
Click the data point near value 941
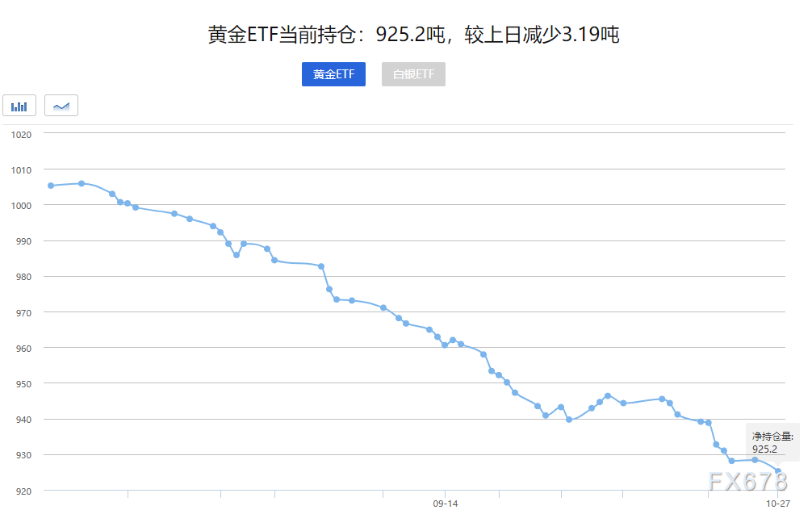[x=544, y=414]
